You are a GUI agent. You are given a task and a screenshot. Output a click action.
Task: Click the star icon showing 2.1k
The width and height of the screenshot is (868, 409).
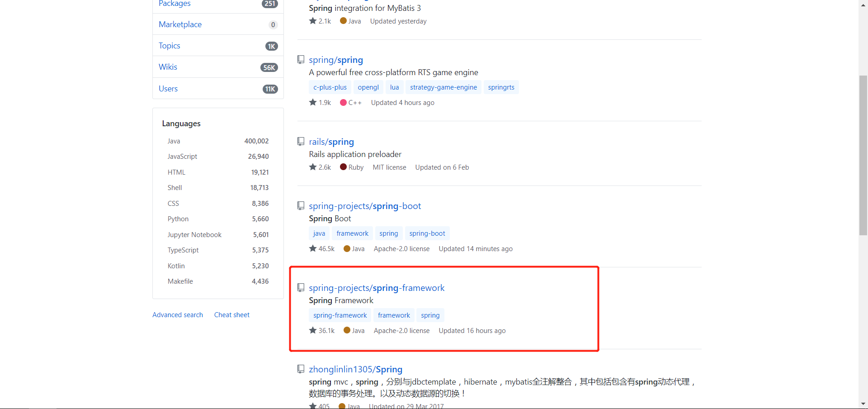pyautogui.click(x=313, y=21)
